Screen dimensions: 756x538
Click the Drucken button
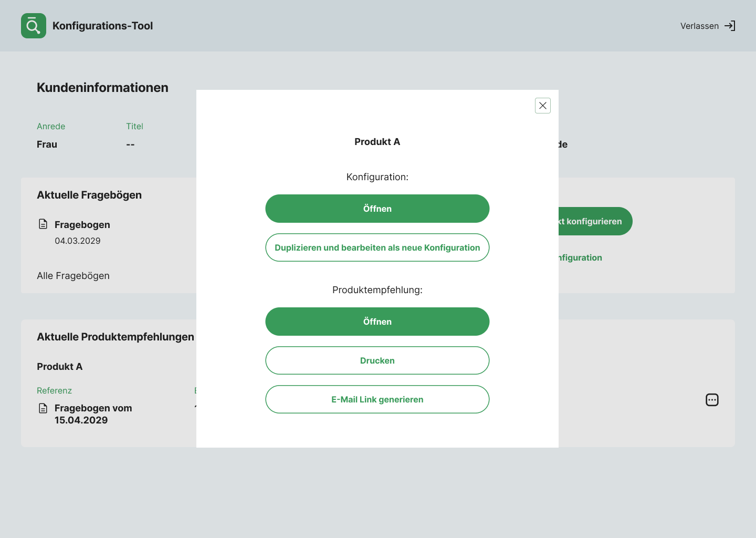point(377,360)
